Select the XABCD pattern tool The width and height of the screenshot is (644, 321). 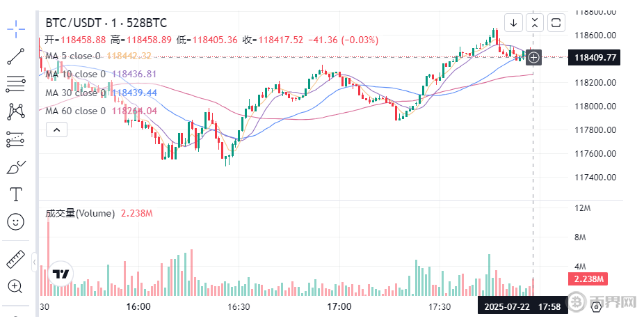(15, 111)
